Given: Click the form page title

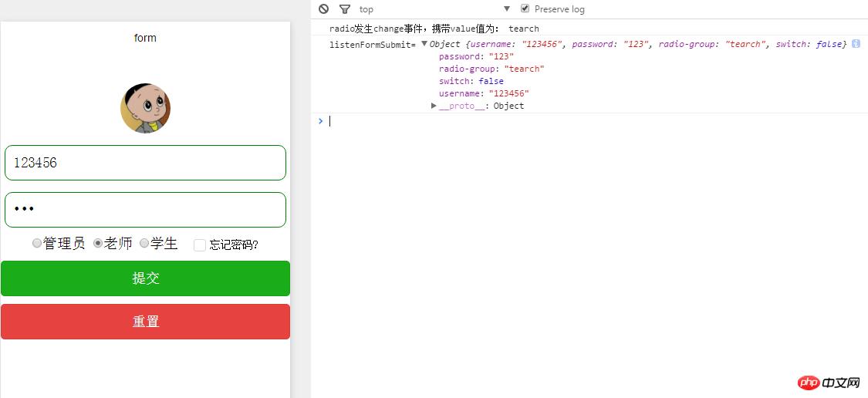Looking at the screenshot, I should coord(145,38).
